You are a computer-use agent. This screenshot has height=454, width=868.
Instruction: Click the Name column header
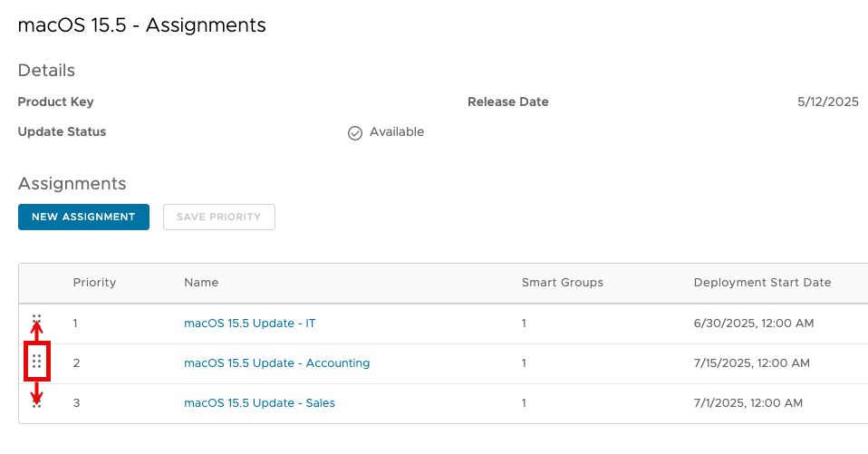click(201, 283)
